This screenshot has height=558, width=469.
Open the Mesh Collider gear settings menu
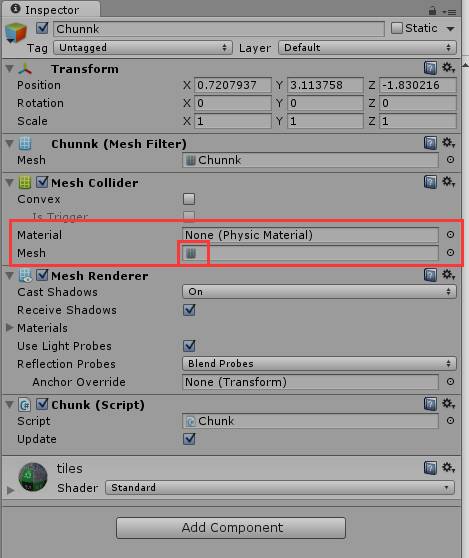pos(448,182)
